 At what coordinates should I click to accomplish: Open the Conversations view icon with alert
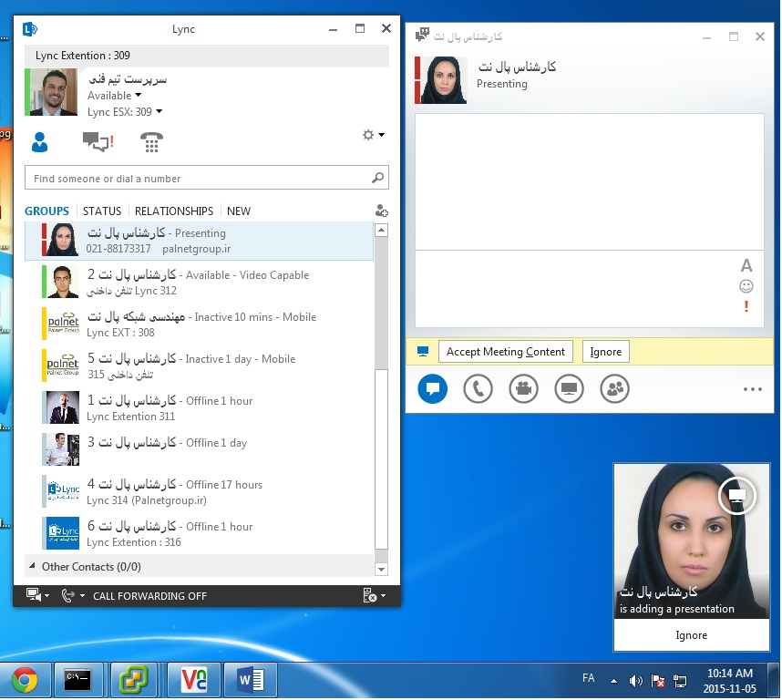98,142
